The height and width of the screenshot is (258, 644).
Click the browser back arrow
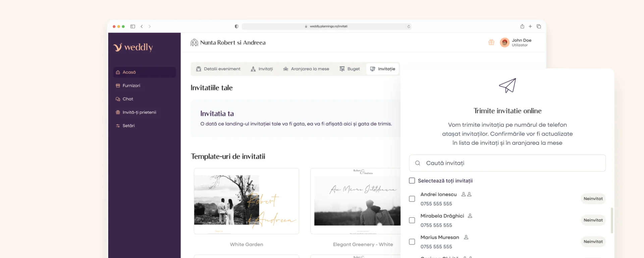point(142,27)
